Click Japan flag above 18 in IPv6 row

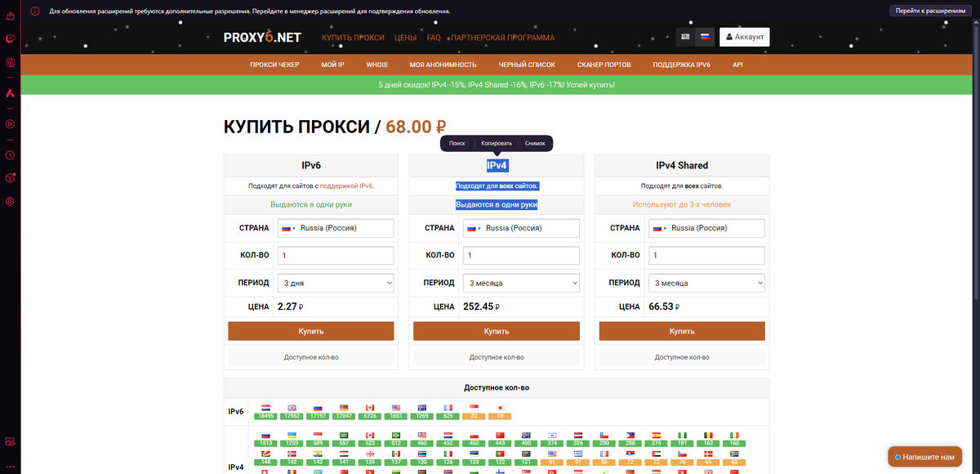tap(500, 407)
